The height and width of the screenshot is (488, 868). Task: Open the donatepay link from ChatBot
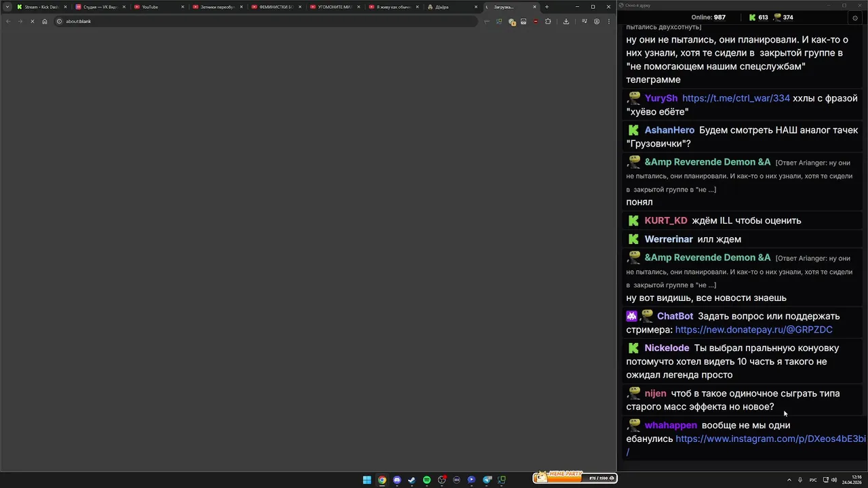[x=754, y=329]
